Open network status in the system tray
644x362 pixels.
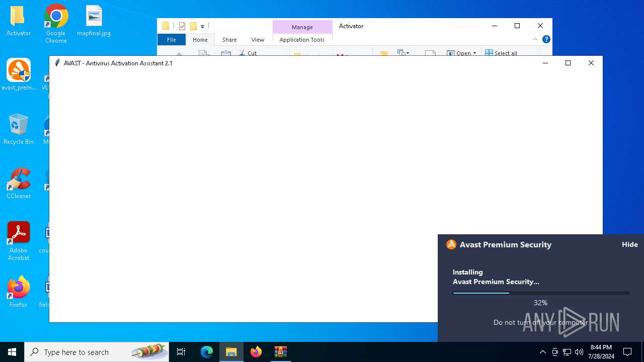coord(567,352)
